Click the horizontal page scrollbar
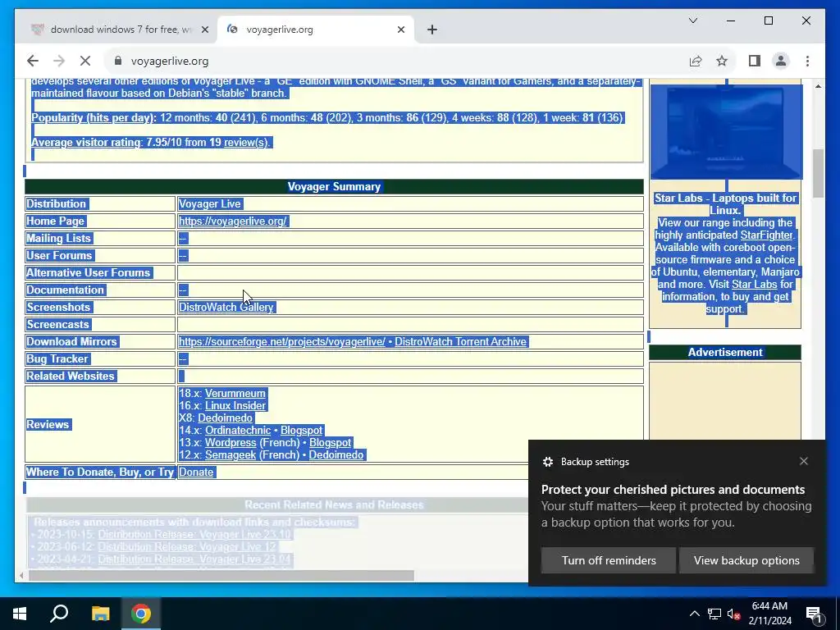Viewport: 840px width, 630px height. tap(221, 575)
